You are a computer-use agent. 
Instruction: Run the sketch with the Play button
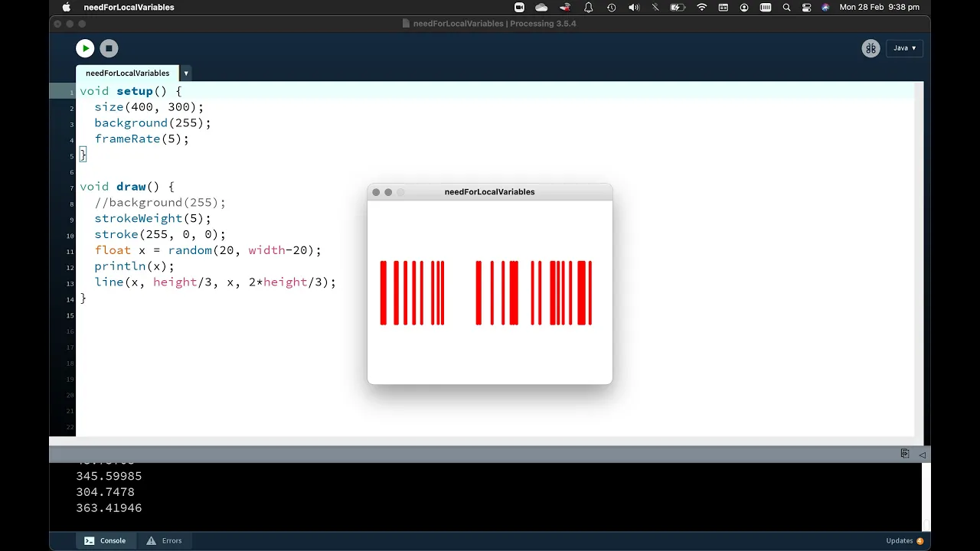coord(85,48)
